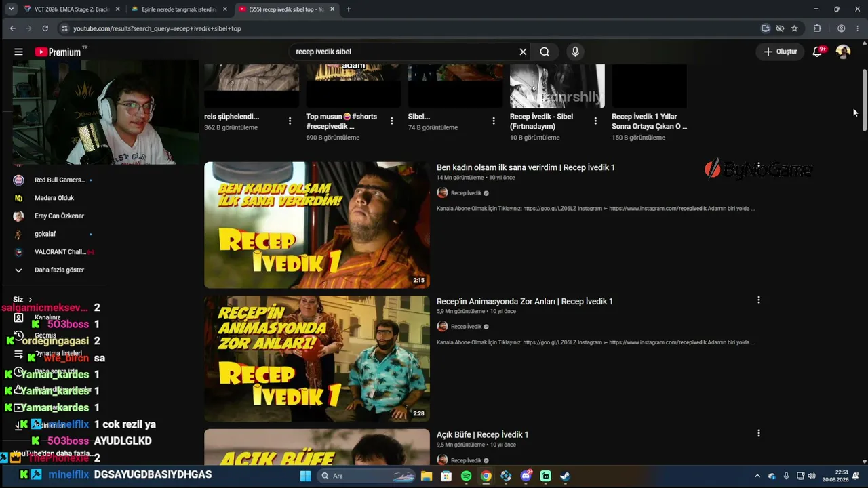Image resolution: width=868 pixels, height=488 pixels.
Task: Open the title Recep'in Animasyonda Zor Anları
Action: (524, 301)
